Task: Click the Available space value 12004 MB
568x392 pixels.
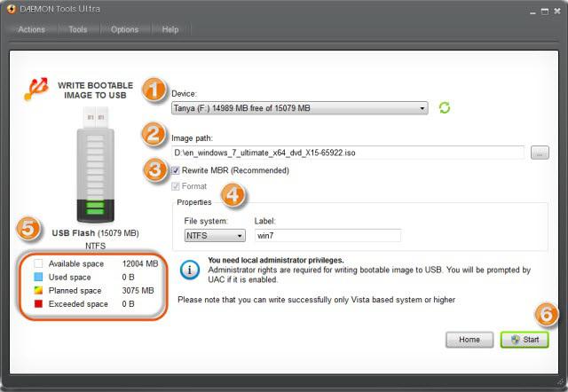Action: (140, 263)
